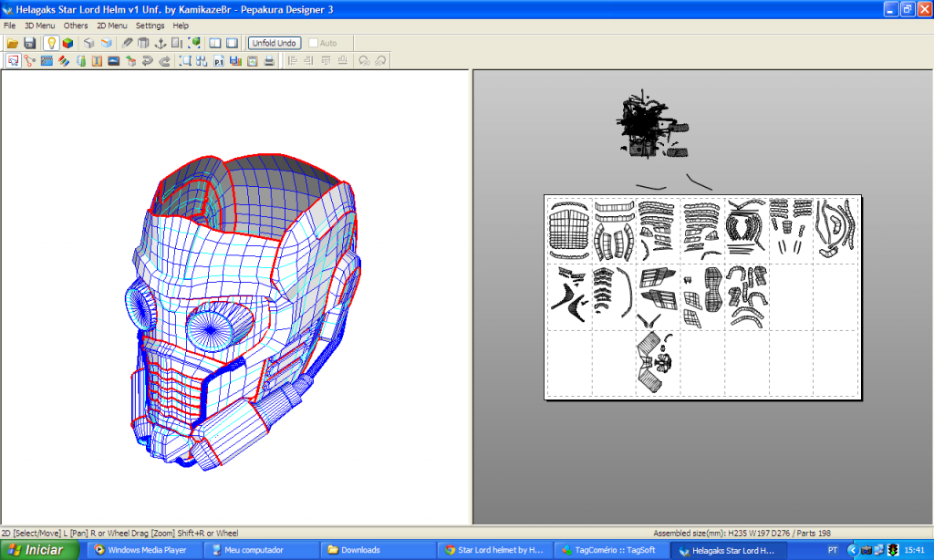Click the green cube fit-to-view icon
This screenshot has width=934, height=560.
click(194, 43)
